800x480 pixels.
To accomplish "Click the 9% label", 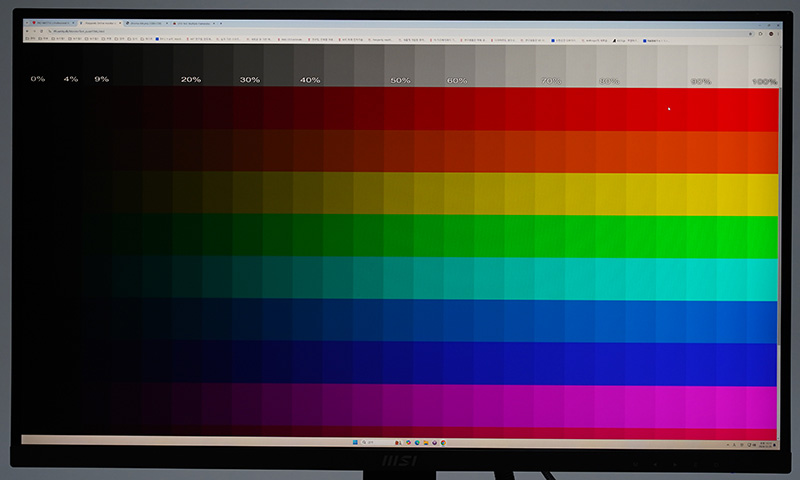I will 102,79.
